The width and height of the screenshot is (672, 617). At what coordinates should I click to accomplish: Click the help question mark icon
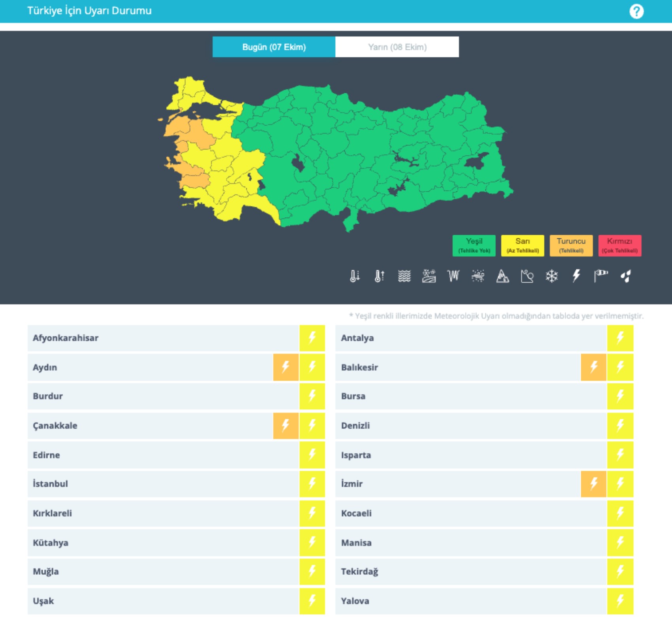(x=636, y=11)
